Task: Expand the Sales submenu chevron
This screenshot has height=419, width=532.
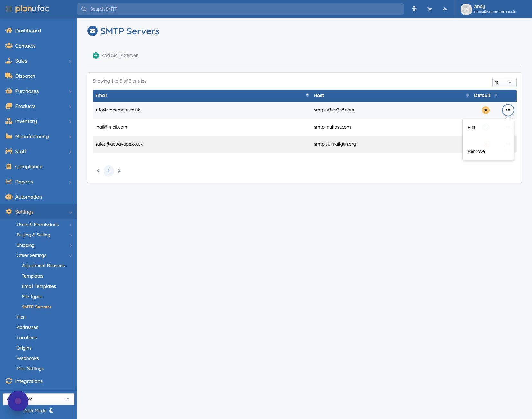Action: tap(70, 61)
